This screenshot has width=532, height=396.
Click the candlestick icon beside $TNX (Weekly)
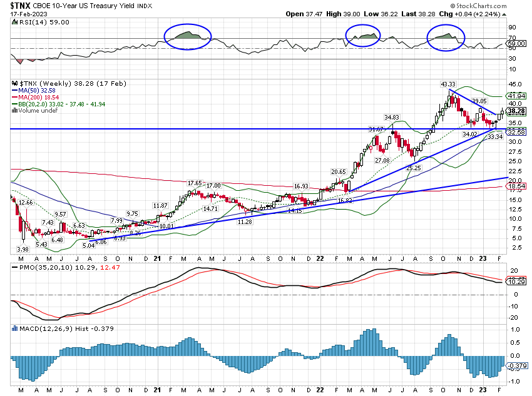tap(14, 83)
